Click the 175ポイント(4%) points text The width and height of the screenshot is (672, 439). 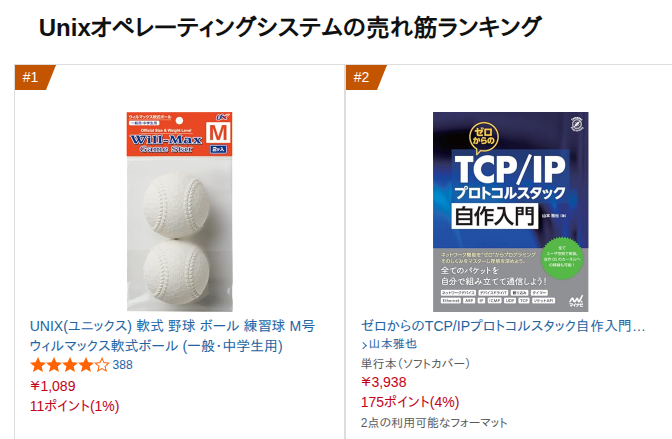410,402
